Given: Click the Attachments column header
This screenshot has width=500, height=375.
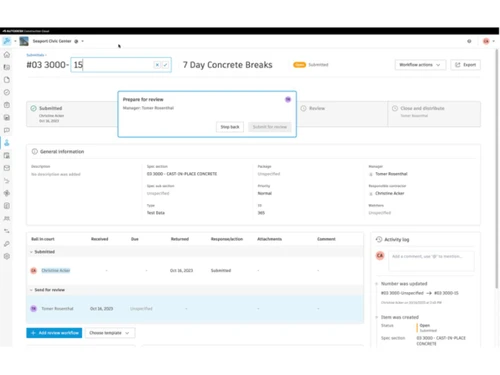Looking at the screenshot, I should 270,239.
